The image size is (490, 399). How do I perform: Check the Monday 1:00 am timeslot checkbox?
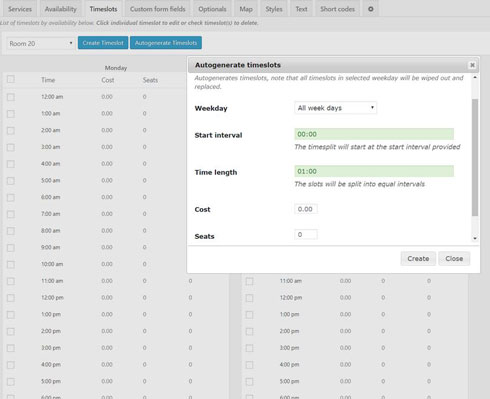pos(11,114)
